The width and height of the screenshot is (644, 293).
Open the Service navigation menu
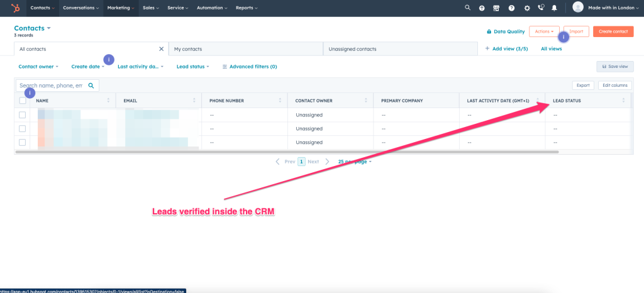tap(178, 8)
